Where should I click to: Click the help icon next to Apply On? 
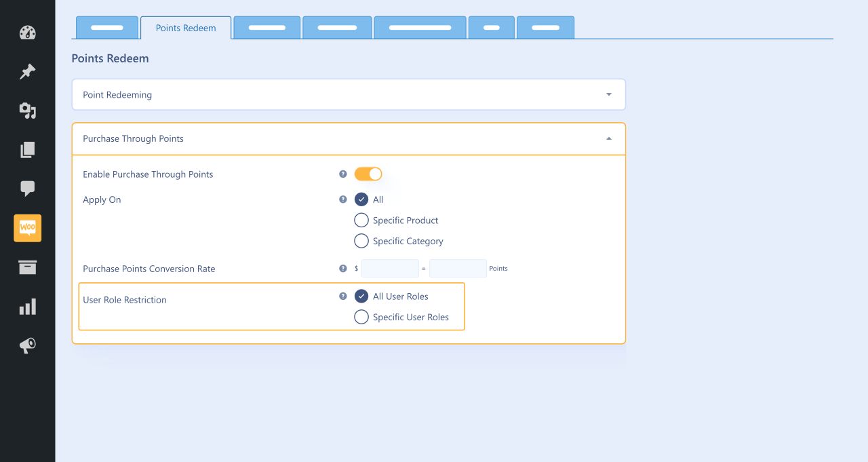(x=343, y=199)
